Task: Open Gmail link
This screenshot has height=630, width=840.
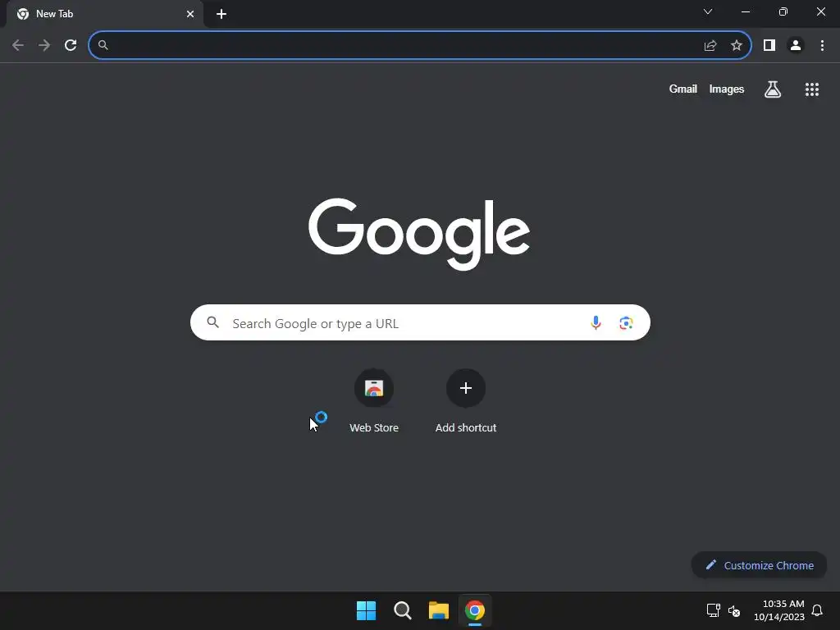Action: pyautogui.click(x=683, y=89)
